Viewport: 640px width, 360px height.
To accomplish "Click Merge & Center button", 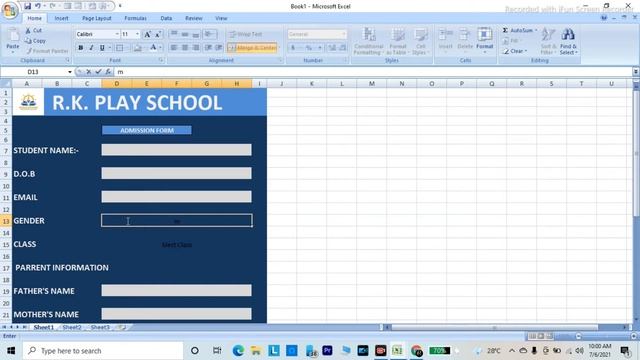I will (x=253, y=48).
